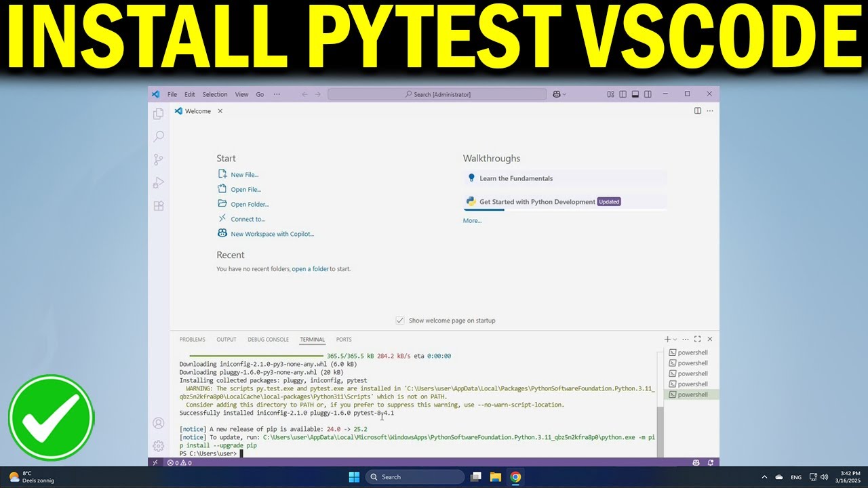Select the highlighted powershell terminal entry
Screen dimensions: 868x488
[691, 394]
